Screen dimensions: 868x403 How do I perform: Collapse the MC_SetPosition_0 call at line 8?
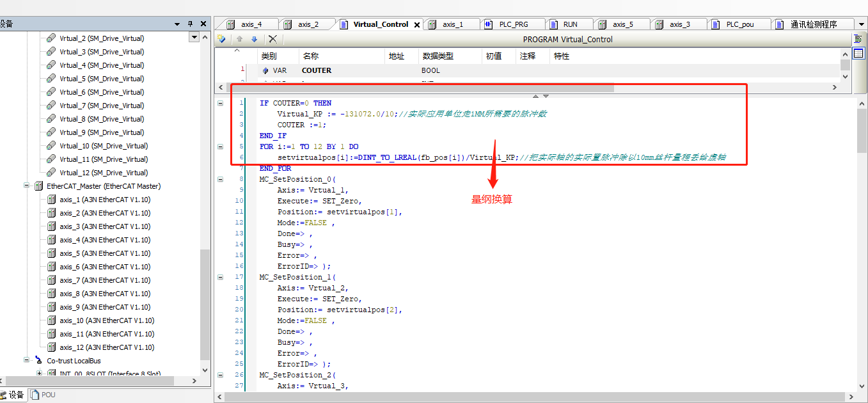click(x=220, y=179)
